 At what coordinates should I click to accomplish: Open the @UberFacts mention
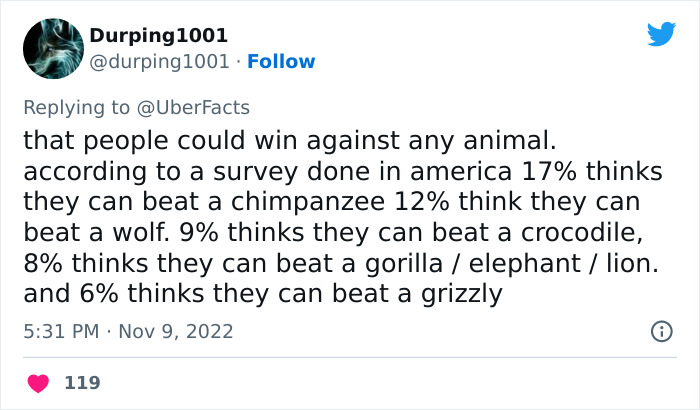click(200, 107)
